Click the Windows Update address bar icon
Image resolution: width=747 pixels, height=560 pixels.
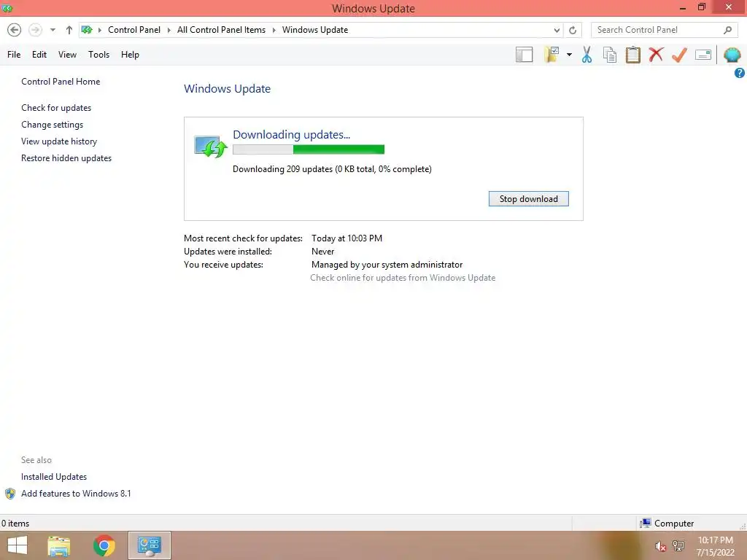point(87,30)
